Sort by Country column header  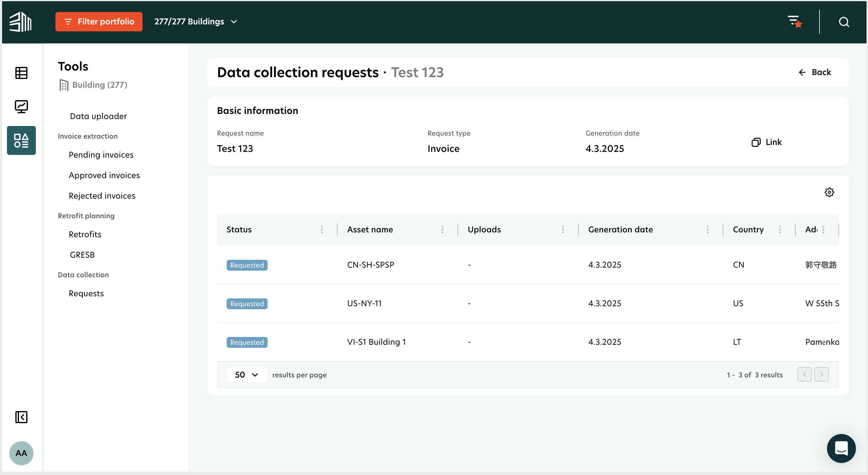click(748, 230)
